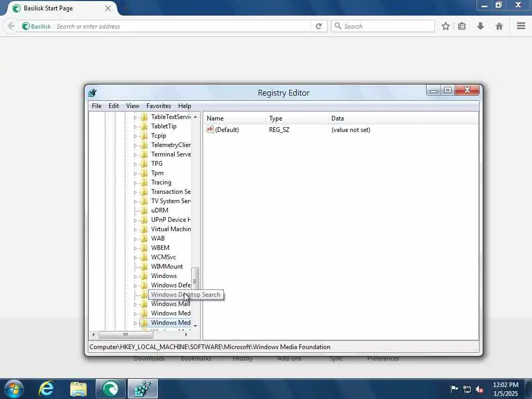Focus the Basilisk address bar field

182,26
